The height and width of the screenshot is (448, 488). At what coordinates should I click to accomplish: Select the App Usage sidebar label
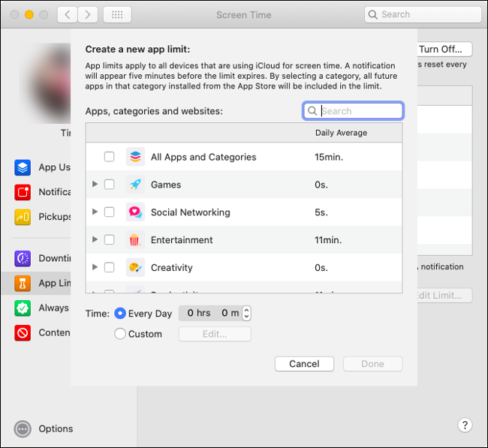[55, 167]
